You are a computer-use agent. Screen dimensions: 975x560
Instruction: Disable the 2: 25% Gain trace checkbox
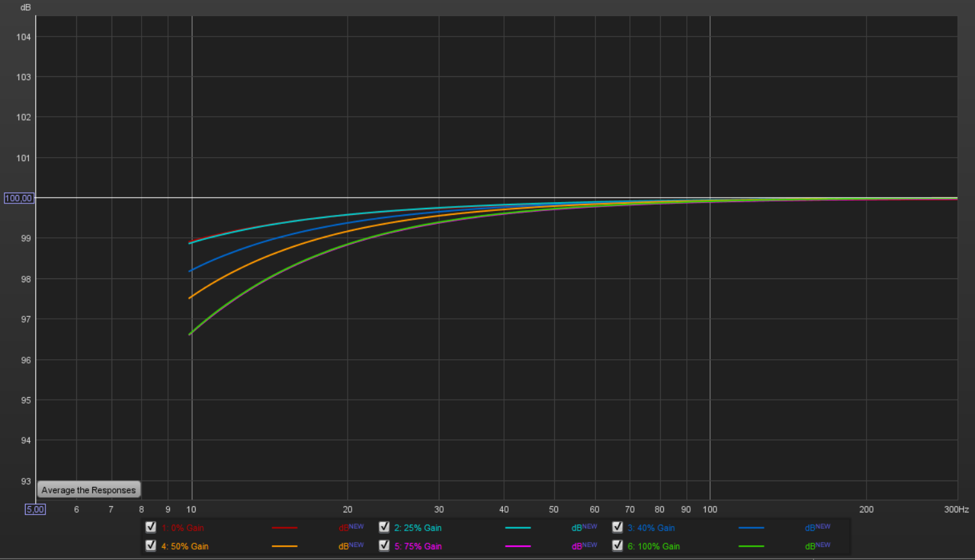(x=384, y=527)
